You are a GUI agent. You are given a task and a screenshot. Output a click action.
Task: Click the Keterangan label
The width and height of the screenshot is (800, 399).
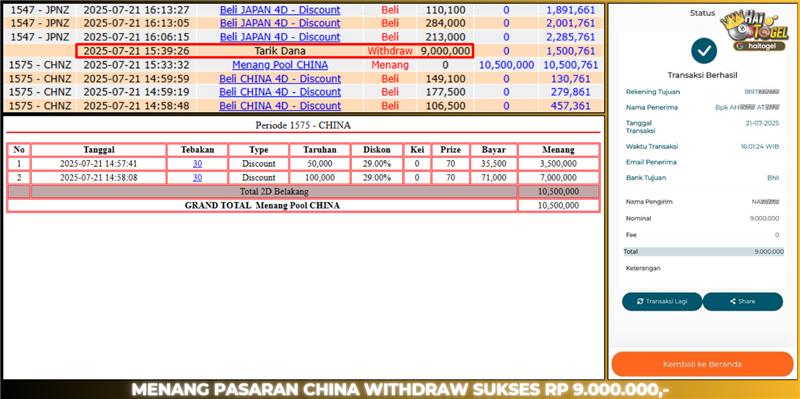pos(643,268)
